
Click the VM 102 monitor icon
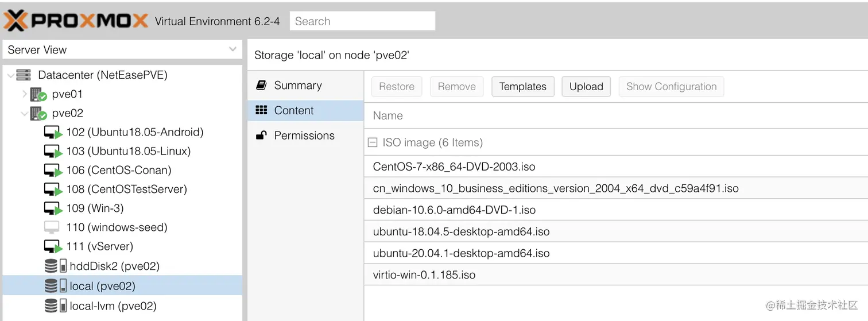coord(53,133)
